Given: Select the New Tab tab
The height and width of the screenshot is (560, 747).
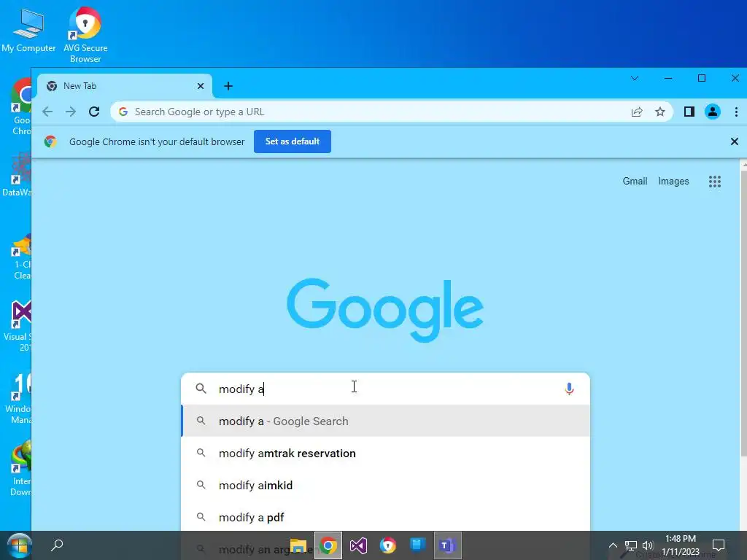Looking at the screenshot, I should pos(124,86).
